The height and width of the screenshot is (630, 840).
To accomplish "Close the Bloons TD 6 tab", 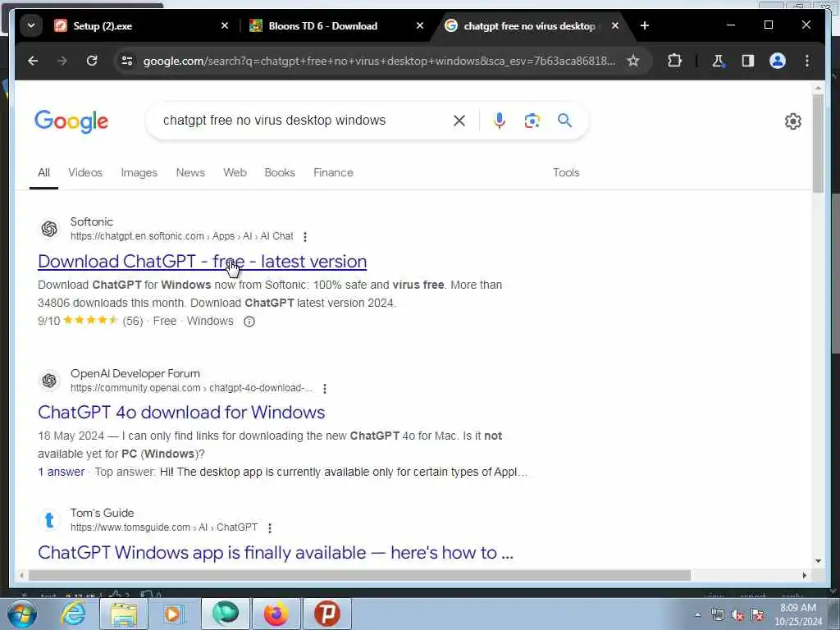I will [x=420, y=25].
